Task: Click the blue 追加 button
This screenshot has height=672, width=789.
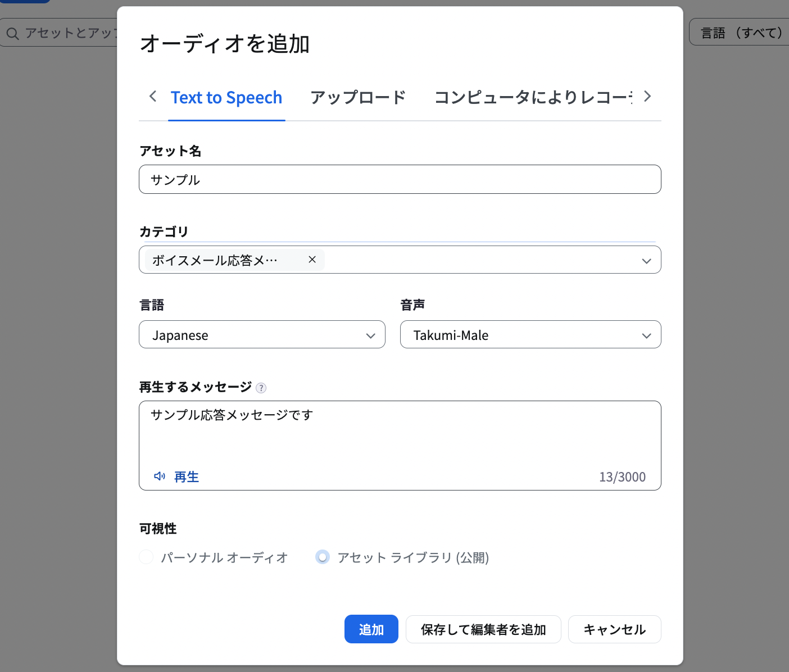Action: [x=371, y=629]
